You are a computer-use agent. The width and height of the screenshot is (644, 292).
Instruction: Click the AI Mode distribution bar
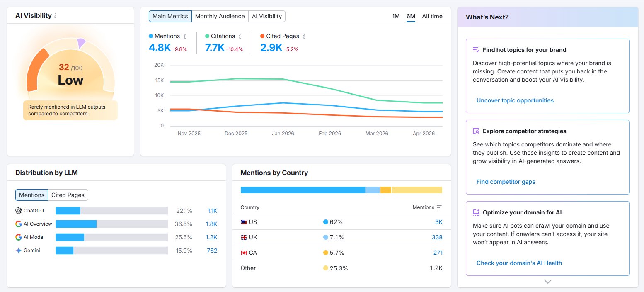pyautogui.click(x=111, y=237)
